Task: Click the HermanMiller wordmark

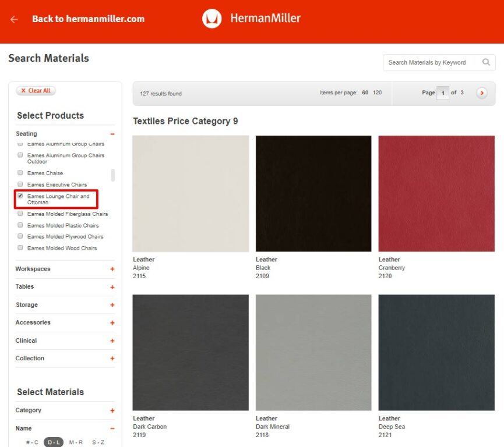Action: click(266, 18)
